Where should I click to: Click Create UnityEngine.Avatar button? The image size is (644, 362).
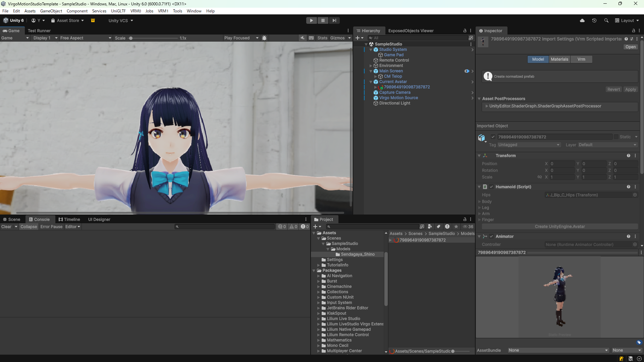559,227
